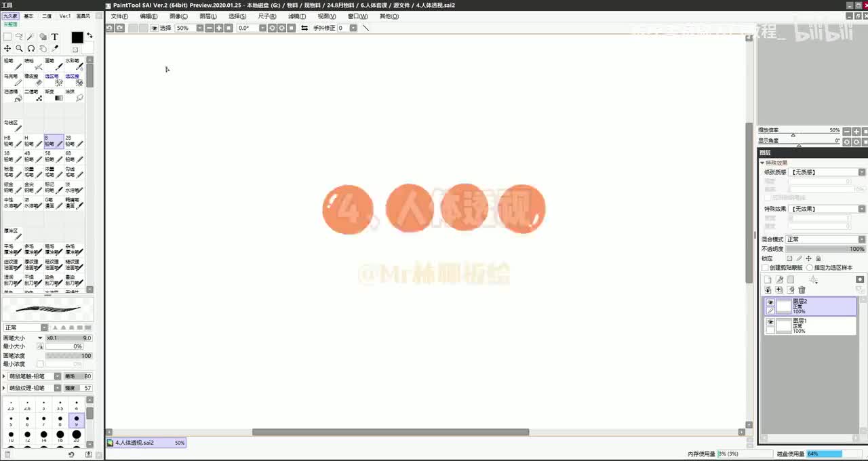Screen dimensions: 868x461
Task: Flip canvas horizontally icon
Action: (x=304, y=28)
